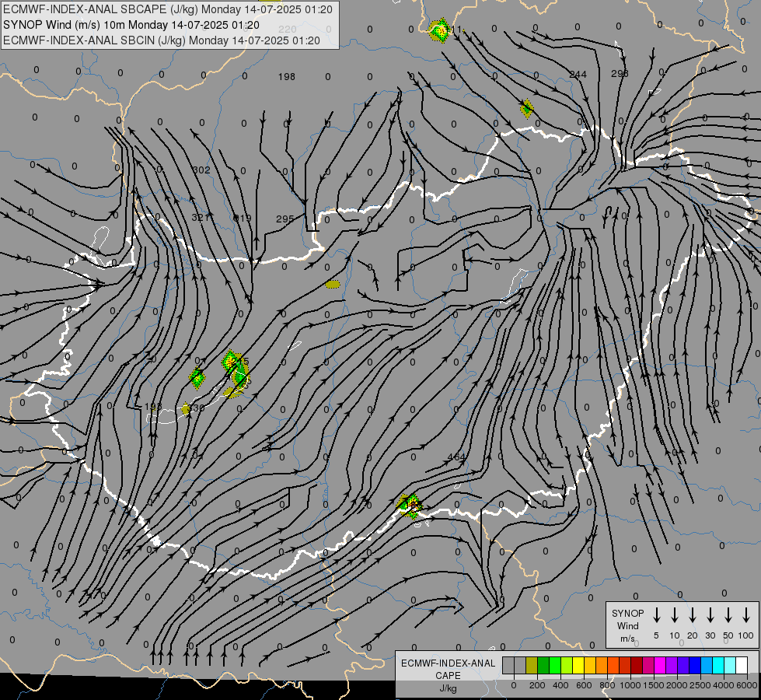
Task: Click the 200 tick label on CAPE scale
Action: [537, 685]
